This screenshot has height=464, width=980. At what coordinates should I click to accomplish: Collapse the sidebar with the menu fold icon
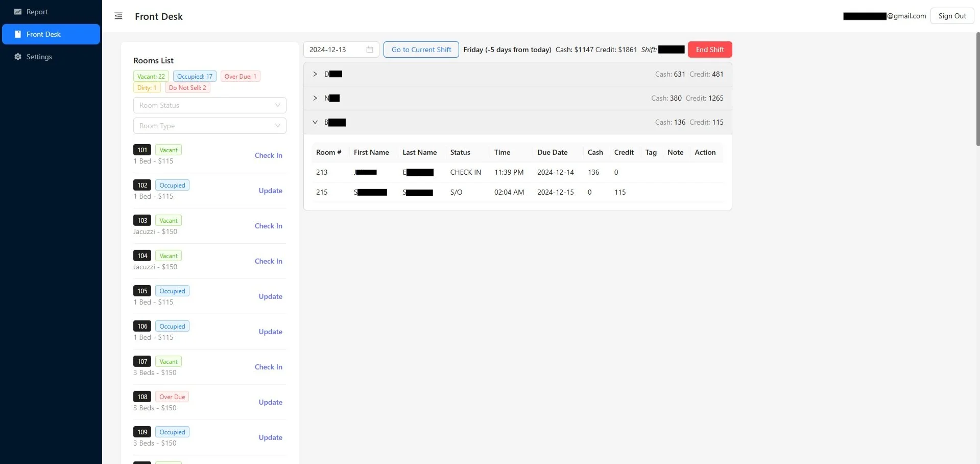click(x=118, y=16)
